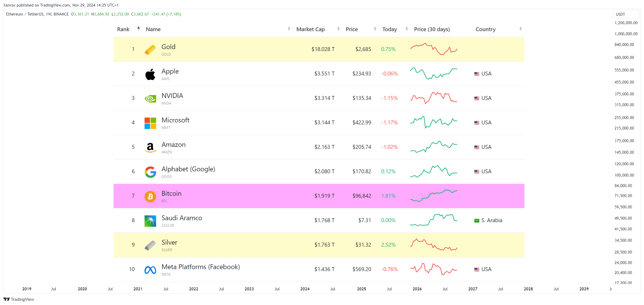This screenshot has width=644, height=305.
Task: Click the Meta logo icon
Action: pos(150,270)
